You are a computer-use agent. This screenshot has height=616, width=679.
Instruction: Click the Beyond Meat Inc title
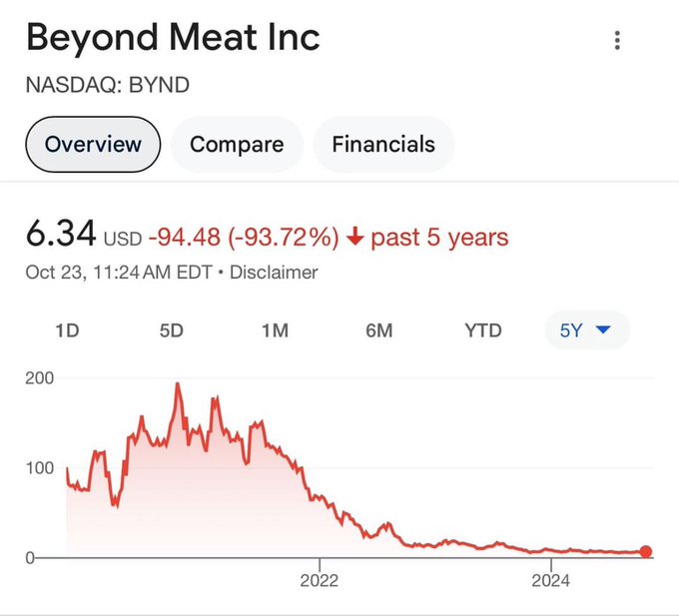173,38
